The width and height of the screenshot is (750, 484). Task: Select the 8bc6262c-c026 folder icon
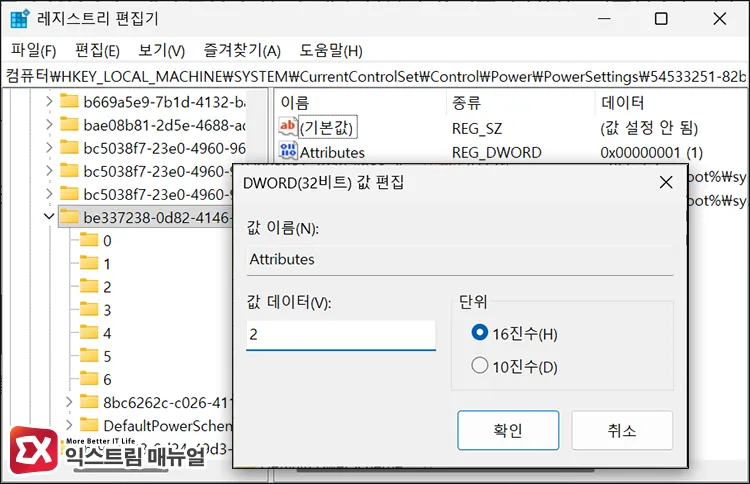[x=89, y=402]
